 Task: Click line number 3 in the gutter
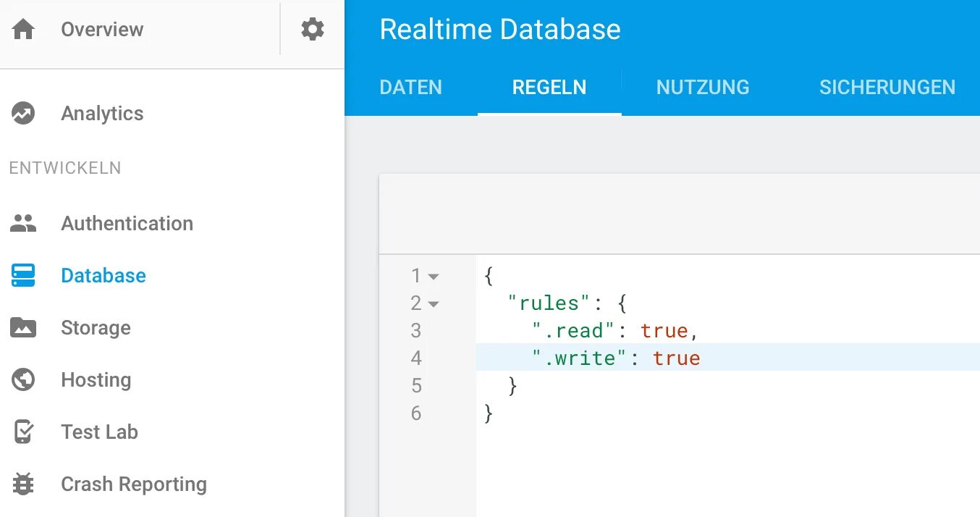pyautogui.click(x=416, y=331)
